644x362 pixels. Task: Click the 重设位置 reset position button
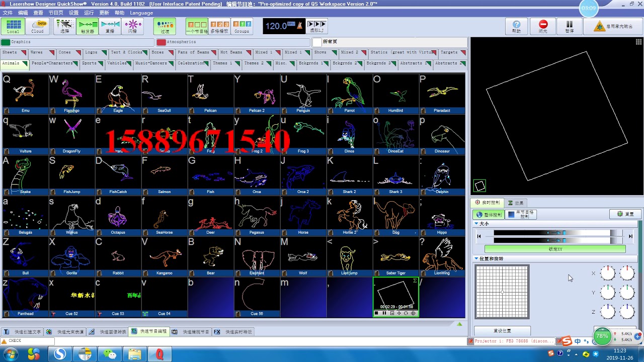click(502, 331)
